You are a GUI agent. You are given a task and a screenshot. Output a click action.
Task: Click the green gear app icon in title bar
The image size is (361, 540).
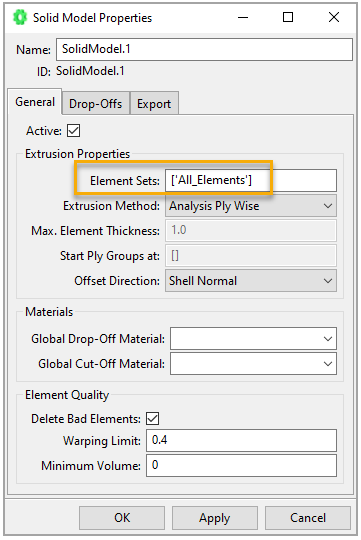pyautogui.click(x=20, y=17)
